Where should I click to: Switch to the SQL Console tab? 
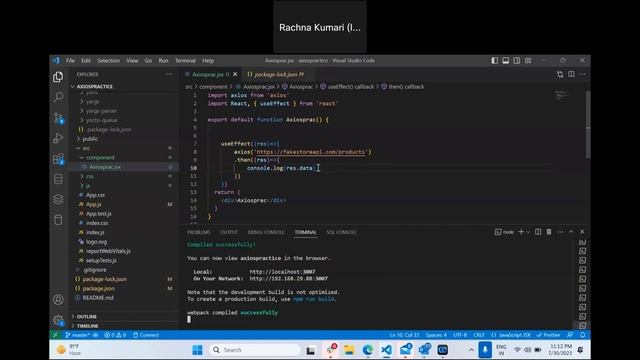point(341,232)
